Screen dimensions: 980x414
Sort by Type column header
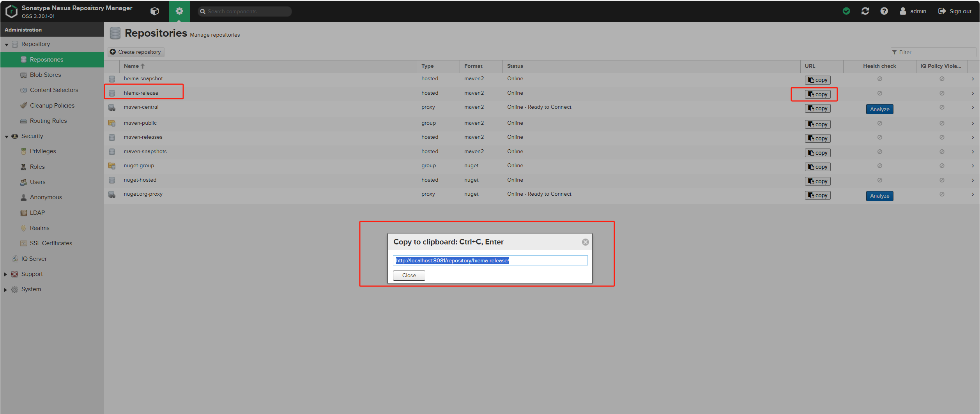tap(439, 66)
